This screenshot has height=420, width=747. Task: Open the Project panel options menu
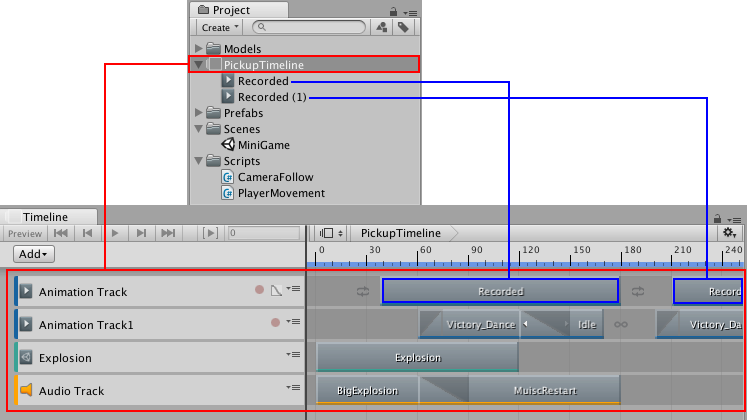click(x=410, y=12)
